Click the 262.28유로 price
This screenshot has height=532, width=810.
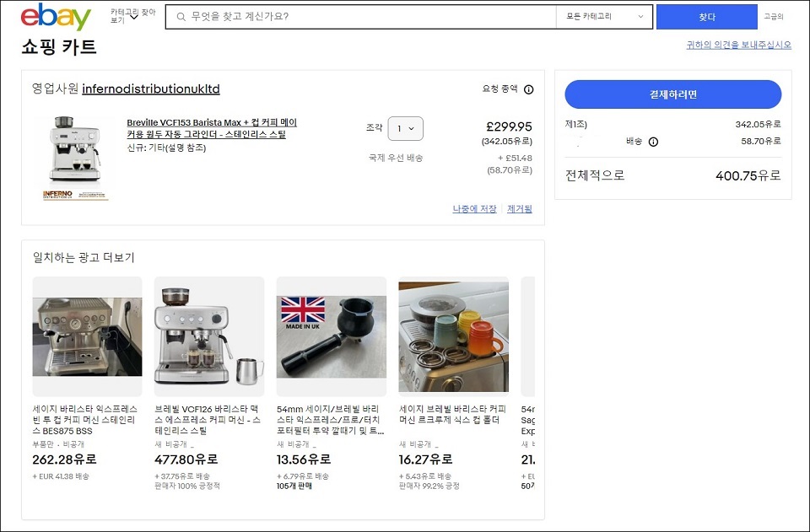click(x=65, y=459)
